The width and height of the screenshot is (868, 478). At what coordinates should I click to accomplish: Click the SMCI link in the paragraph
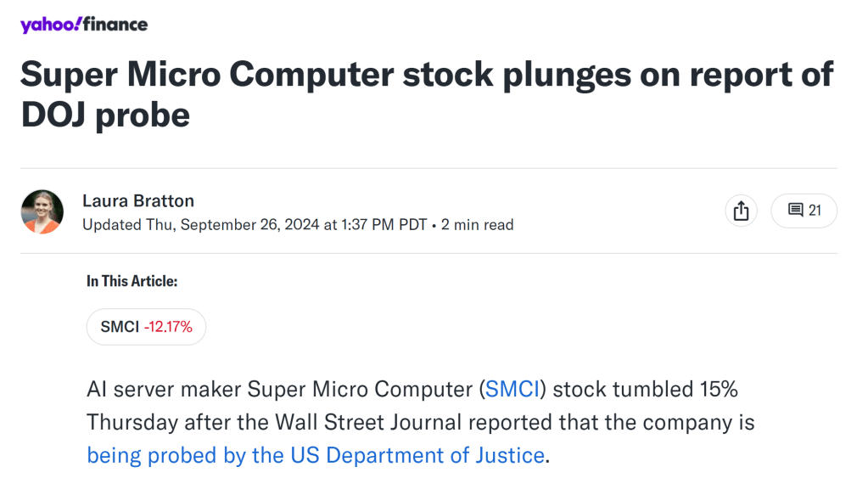(512, 390)
